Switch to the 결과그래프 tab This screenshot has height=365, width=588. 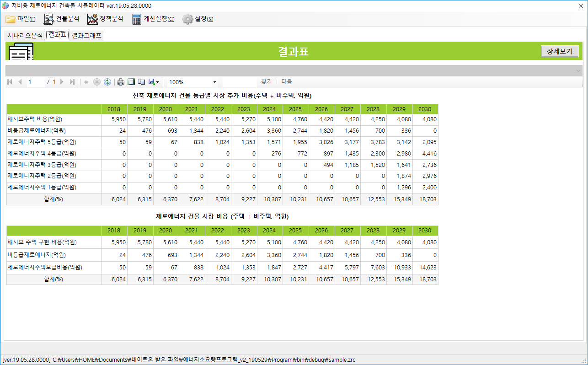[86, 36]
